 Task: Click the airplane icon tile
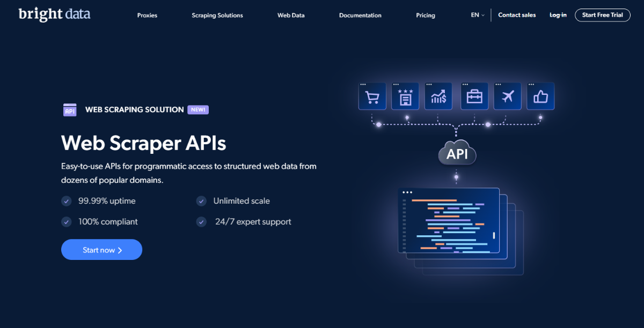pyautogui.click(x=508, y=96)
